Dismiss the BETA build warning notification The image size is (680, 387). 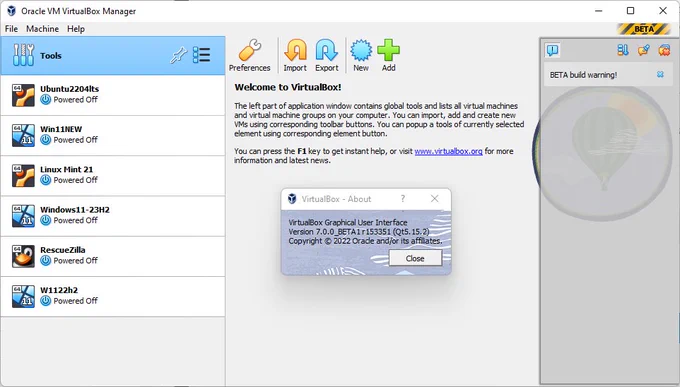coord(660,75)
